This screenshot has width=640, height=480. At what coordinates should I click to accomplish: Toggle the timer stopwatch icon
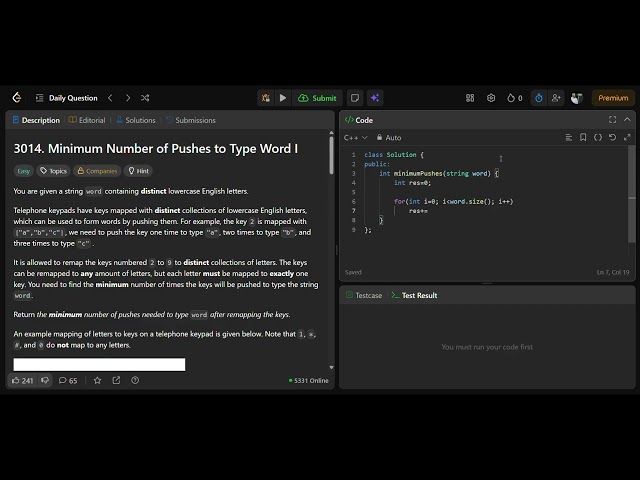(x=539, y=98)
